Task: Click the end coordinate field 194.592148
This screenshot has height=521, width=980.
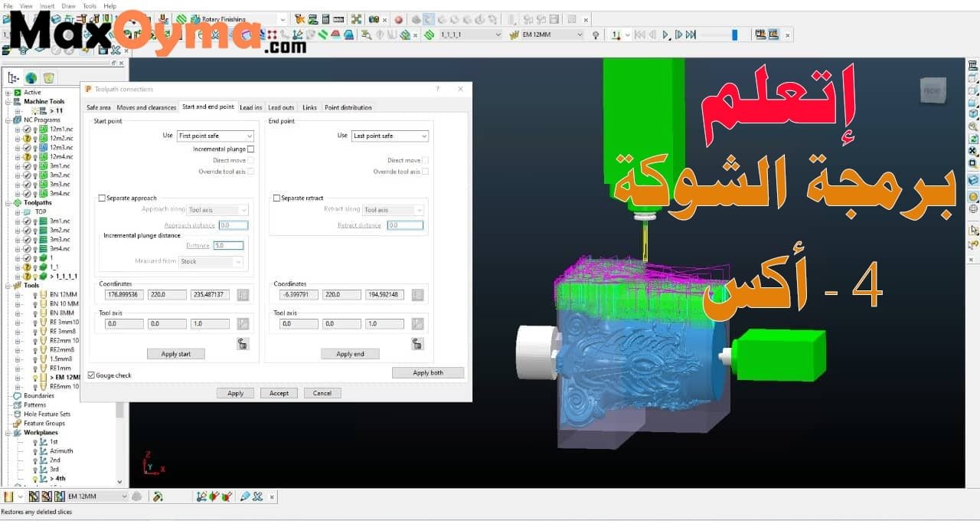Action: pyautogui.click(x=385, y=294)
